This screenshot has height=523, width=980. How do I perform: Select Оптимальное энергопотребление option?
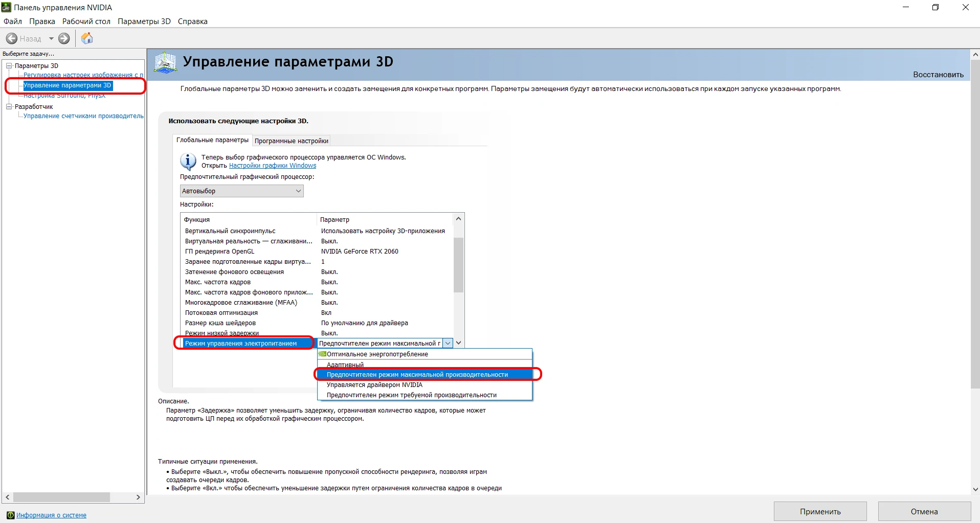click(377, 354)
